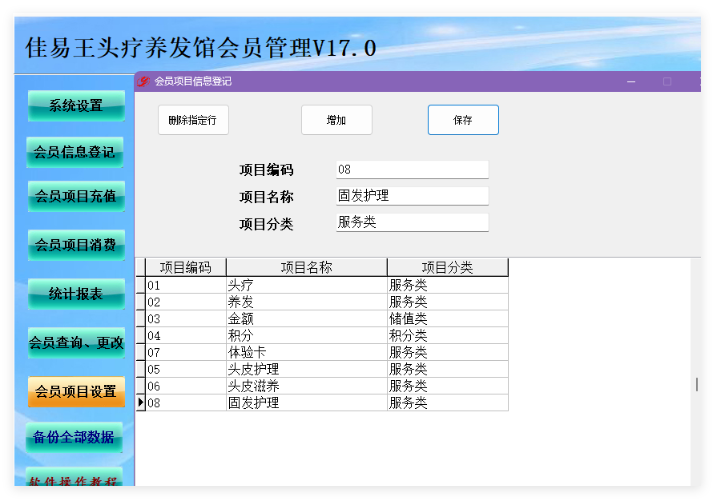Click the 保存 button
Image resolution: width=714 pixels, height=499 pixels.
click(x=463, y=120)
